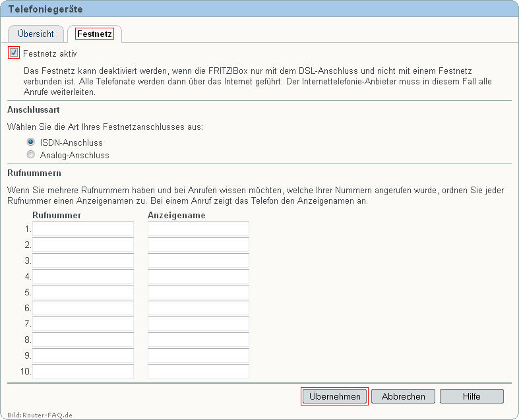The width and height of the screenshot is (519, 420).
Task: Activate Rufnummer field in row 4
Action: coord(83,276)
